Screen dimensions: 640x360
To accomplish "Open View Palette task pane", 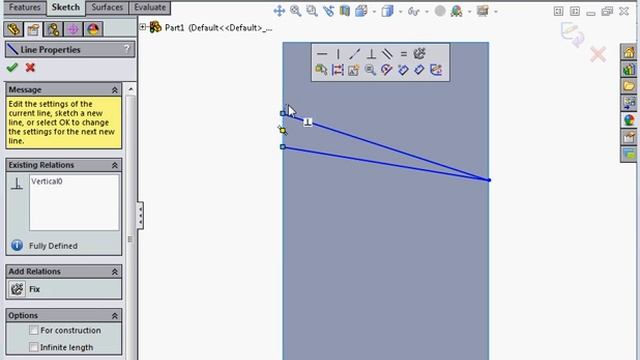I will coord(629,103).
